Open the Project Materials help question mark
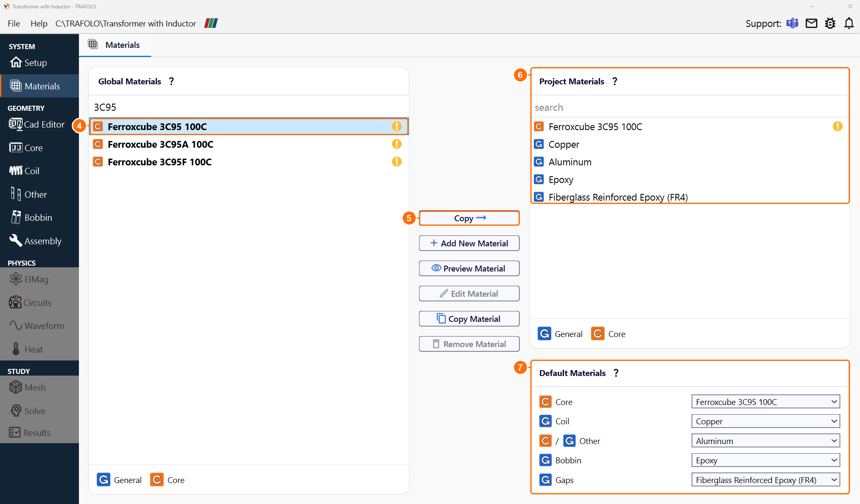 pyautogui.click(x=615, y=81)
